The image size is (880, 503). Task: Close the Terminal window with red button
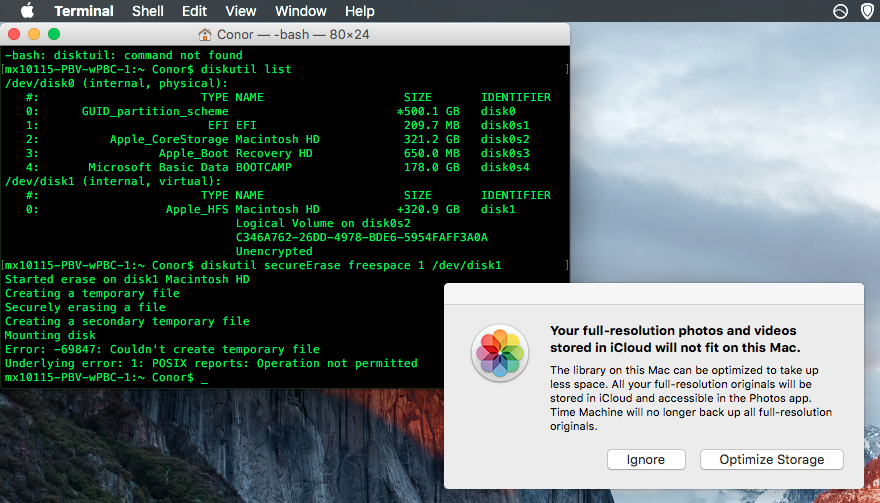click(x=14, y=34)
